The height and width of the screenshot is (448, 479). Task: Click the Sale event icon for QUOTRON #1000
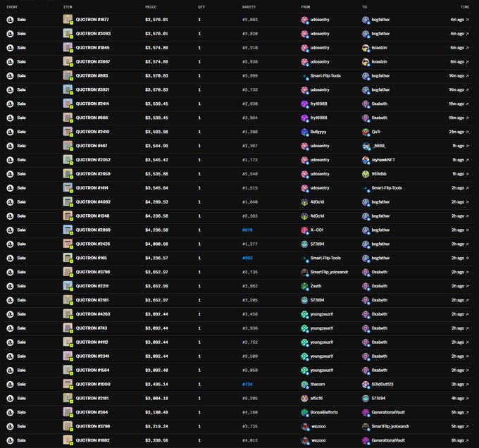10,384
